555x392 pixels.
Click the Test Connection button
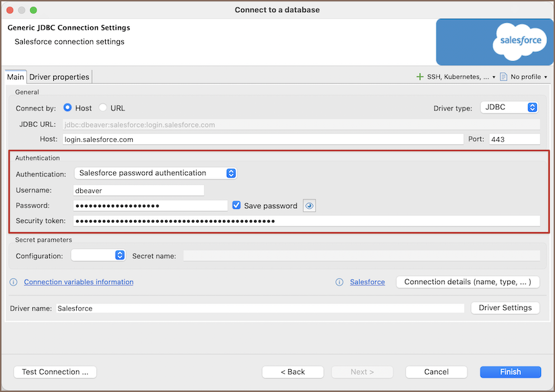55,372
